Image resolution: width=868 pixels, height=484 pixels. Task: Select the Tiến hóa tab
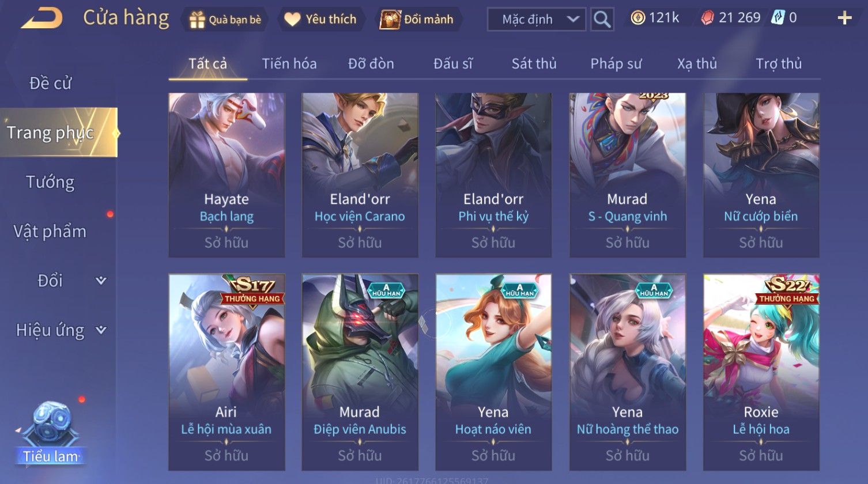[x=289, y=64]
